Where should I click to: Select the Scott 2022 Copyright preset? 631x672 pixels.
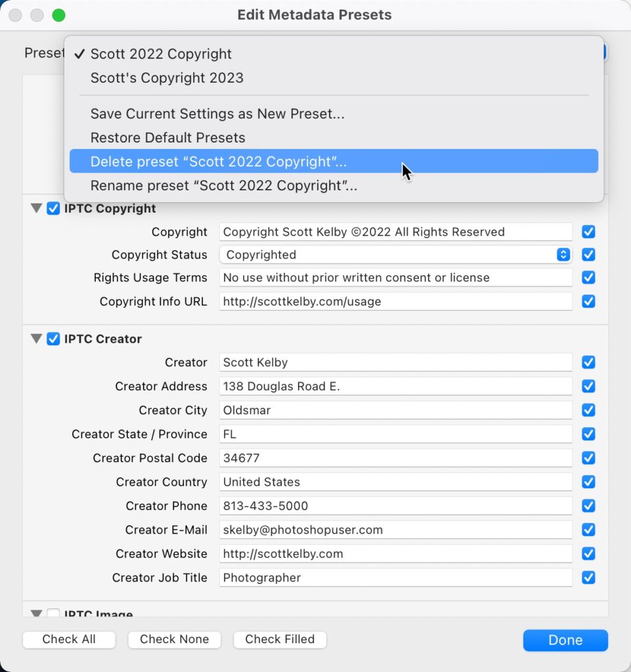pyautogui.click(x=334, y=54)
